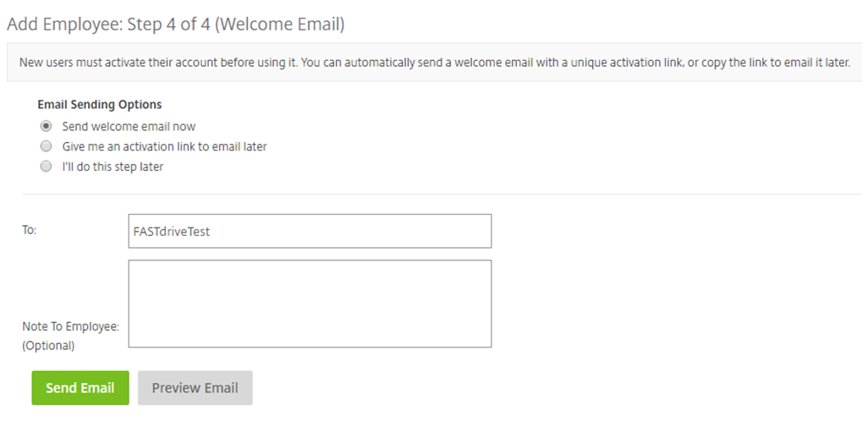The width and height of the screenshot is (868, 427).
Task: Click the "(Welcome Email)" part of page title
Action: pyautogui.click(x=279, y=25)
